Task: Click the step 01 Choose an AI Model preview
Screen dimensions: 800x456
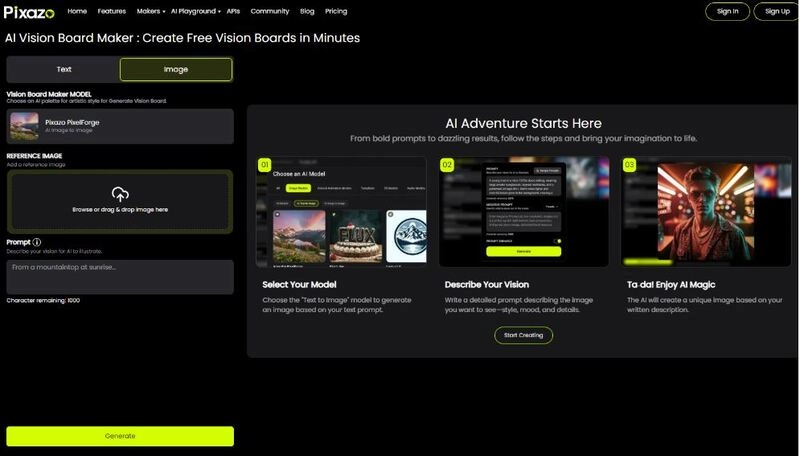Action: click(341, 212)
